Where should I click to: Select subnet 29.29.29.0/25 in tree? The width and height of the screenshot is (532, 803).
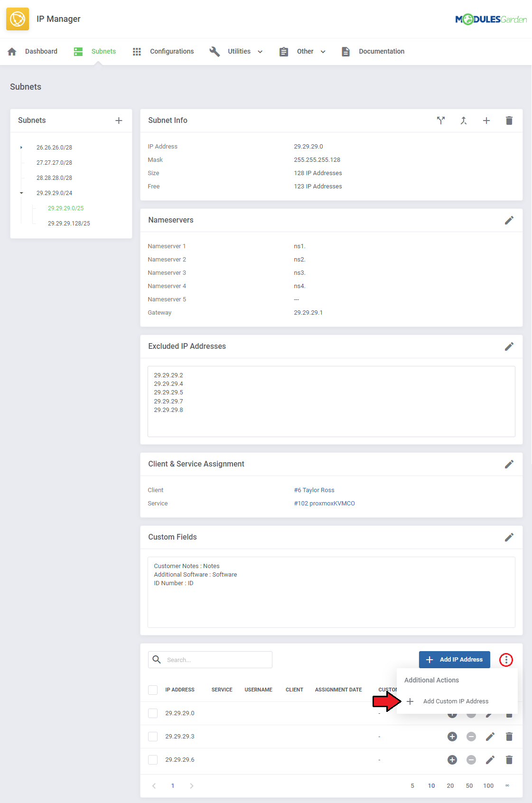tap(66, 208)
